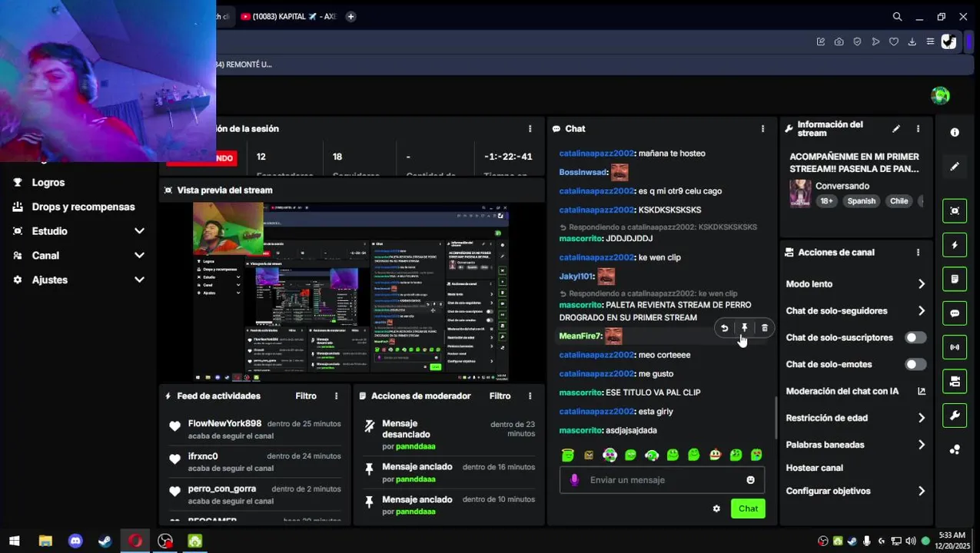The image size is (980, 553).
Task: Open the Logros sidebar page
Action: pos(48,182)
